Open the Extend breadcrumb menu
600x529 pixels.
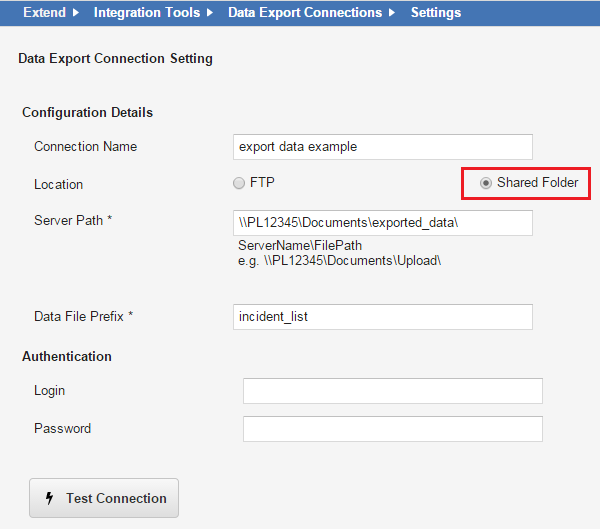click(43, 13)
